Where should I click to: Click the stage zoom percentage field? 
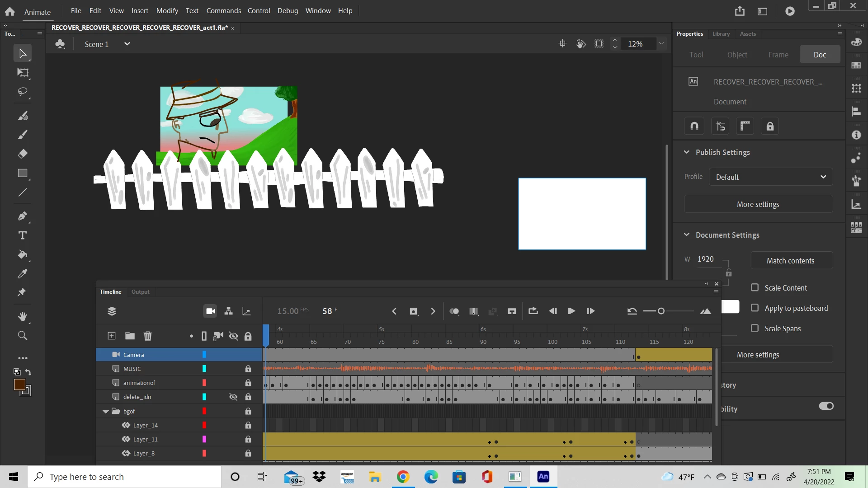click(x=635, y=44)
